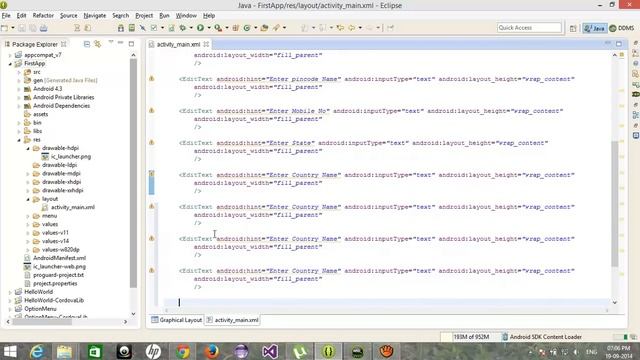This screenshot has height=360, width=640.
Task: Open the Android SDK Manager icon
Action: click(x=121, y=28)
